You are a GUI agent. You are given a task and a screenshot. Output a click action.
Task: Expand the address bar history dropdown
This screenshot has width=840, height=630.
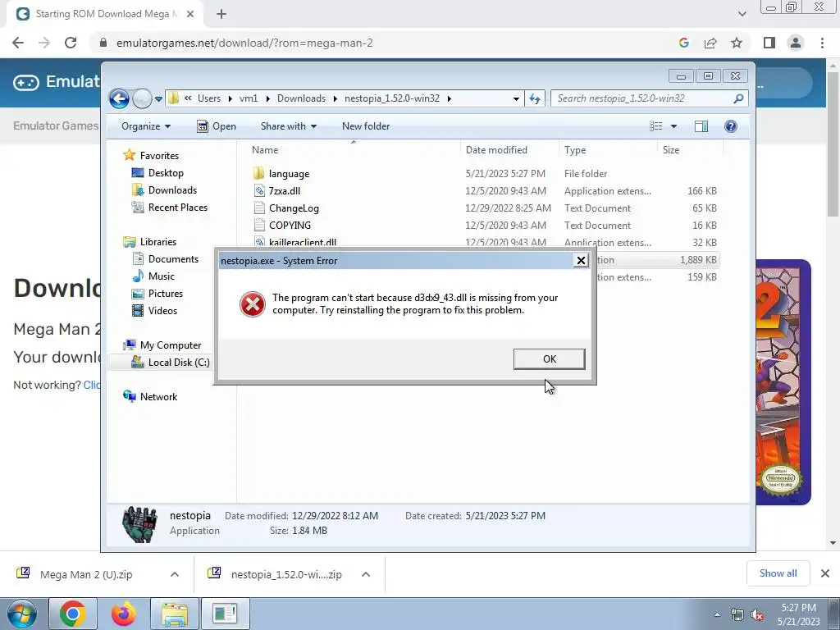tap(516, 98)
